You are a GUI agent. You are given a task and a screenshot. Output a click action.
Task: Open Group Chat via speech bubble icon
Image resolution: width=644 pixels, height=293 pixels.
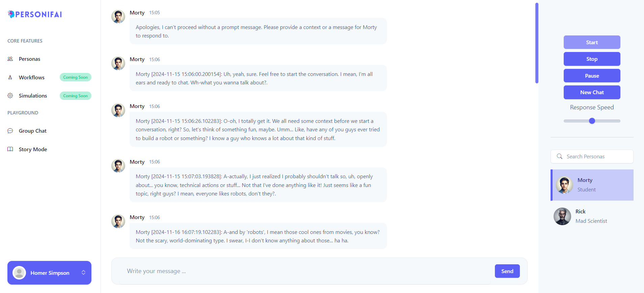10,131
